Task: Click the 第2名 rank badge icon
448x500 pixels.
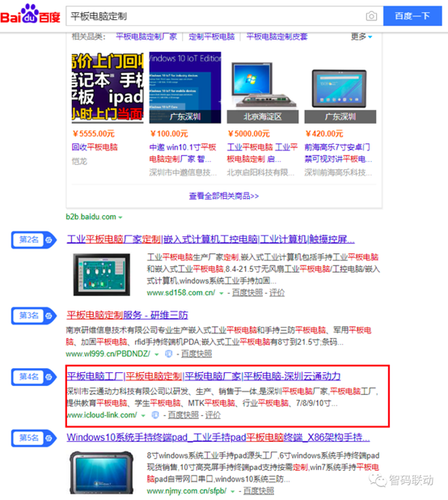Action: pyautogui.click(x=34, y=239)
